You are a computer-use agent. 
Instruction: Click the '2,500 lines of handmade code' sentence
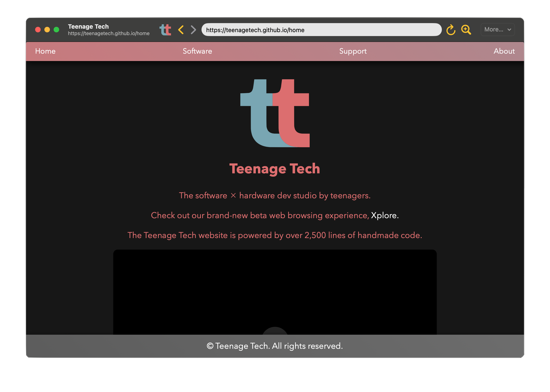pyautogui.click(x=275, y=235)
